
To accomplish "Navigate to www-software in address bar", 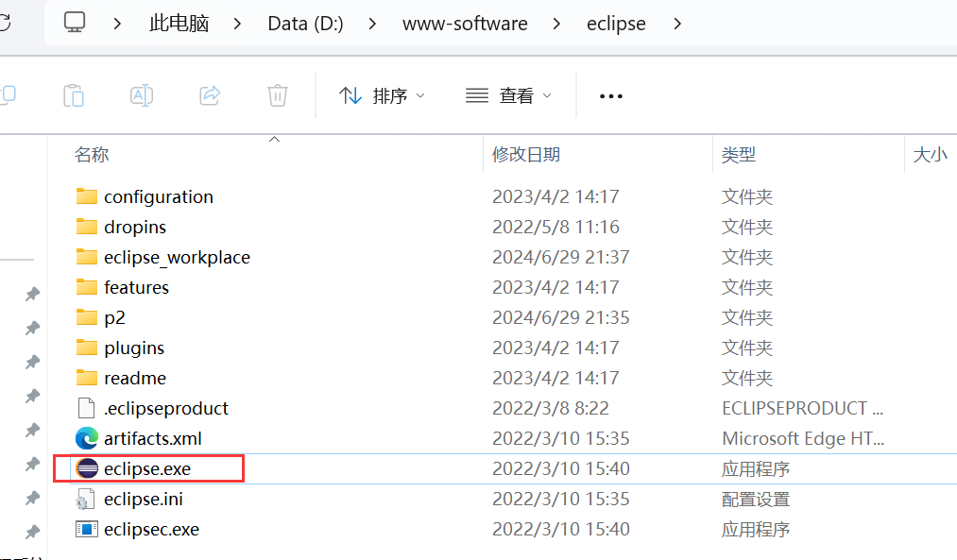I will coord(465,24).
